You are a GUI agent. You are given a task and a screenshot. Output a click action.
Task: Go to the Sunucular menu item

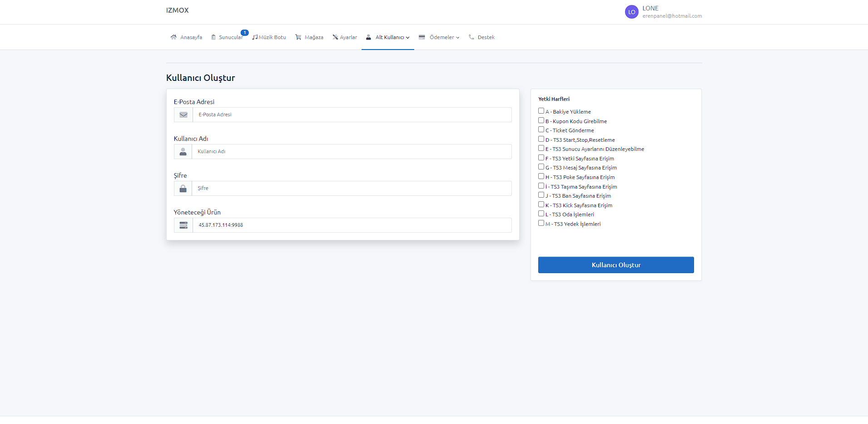point(230,37)
